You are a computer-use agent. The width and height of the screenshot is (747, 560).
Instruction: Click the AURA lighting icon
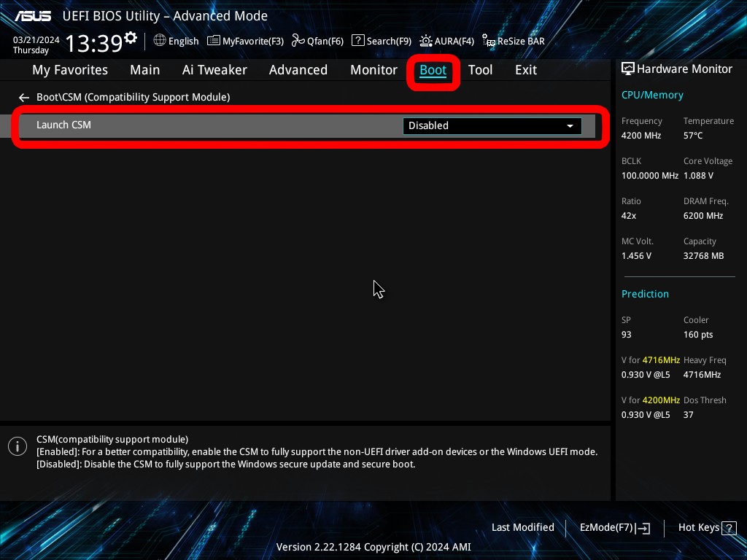click(x=426, y=41)
